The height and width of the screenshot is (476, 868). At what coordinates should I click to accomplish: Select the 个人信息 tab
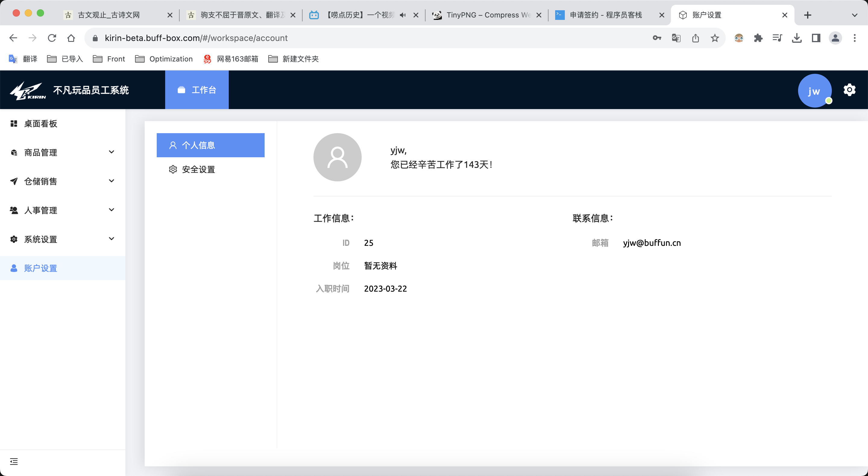click(x=211, y=145)
